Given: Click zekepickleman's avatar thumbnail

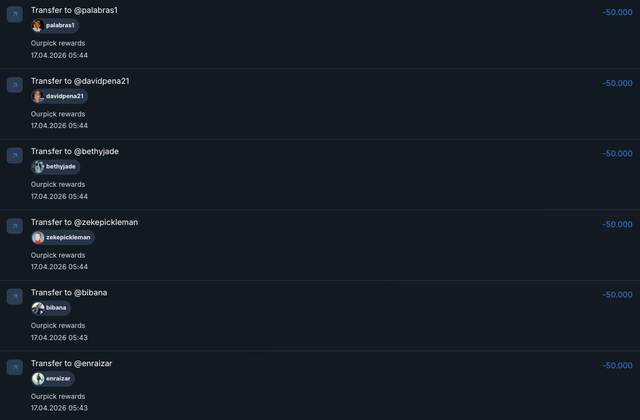Looking at the screenshot, I should click(x=38, y=238).
